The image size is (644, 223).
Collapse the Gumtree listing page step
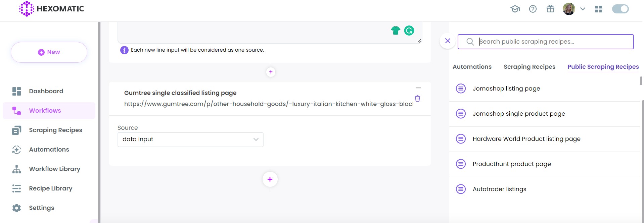[418, 88]
